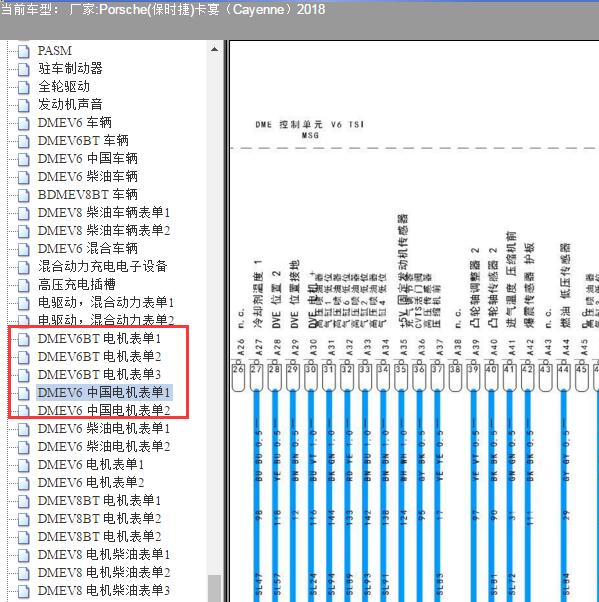
Task: Click document icon beside DMEV6 中国电机表单1
Action: coord(23,393)
